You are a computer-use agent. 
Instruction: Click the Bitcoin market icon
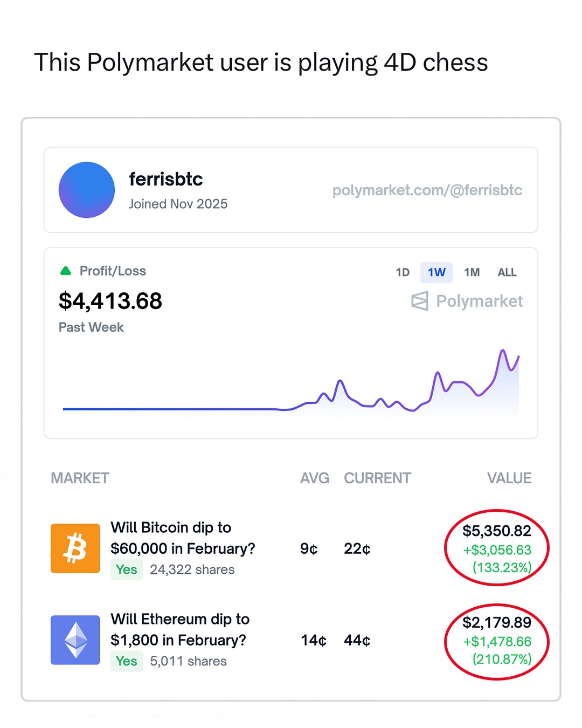[x=75, y=548]
